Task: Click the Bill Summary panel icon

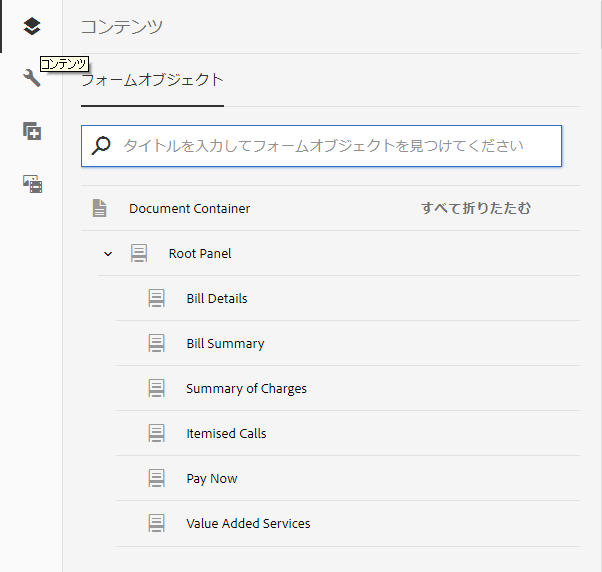Action: (x=156, y=343)
